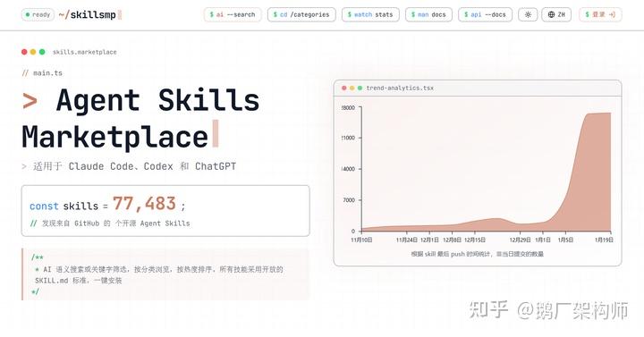This screenshot has height=337, width=644.
Task: Open the ZH globe language selector
Action: [x=556, y=14]
